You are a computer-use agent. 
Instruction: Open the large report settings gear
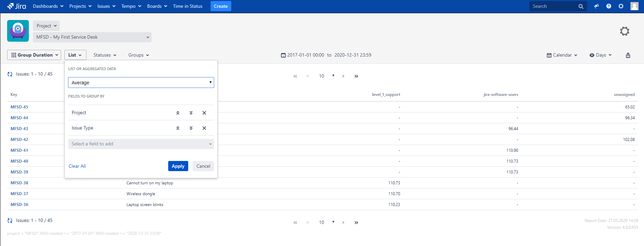tap(624, 31)
